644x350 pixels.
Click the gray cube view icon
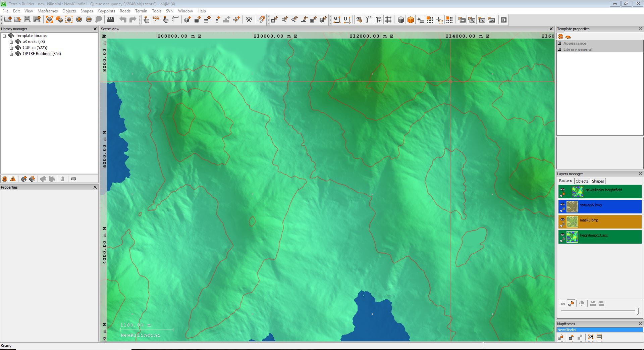pos(401,19)
